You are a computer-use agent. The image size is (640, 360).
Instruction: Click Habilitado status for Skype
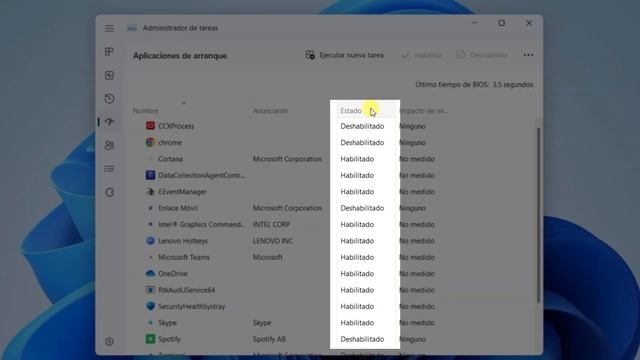(357, 323)
